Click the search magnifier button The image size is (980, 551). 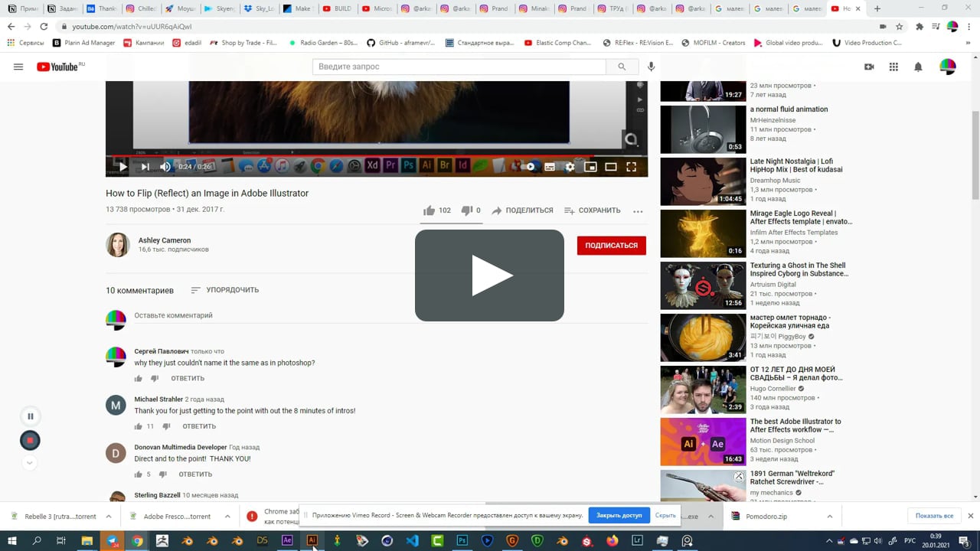[x=622, y=67]
